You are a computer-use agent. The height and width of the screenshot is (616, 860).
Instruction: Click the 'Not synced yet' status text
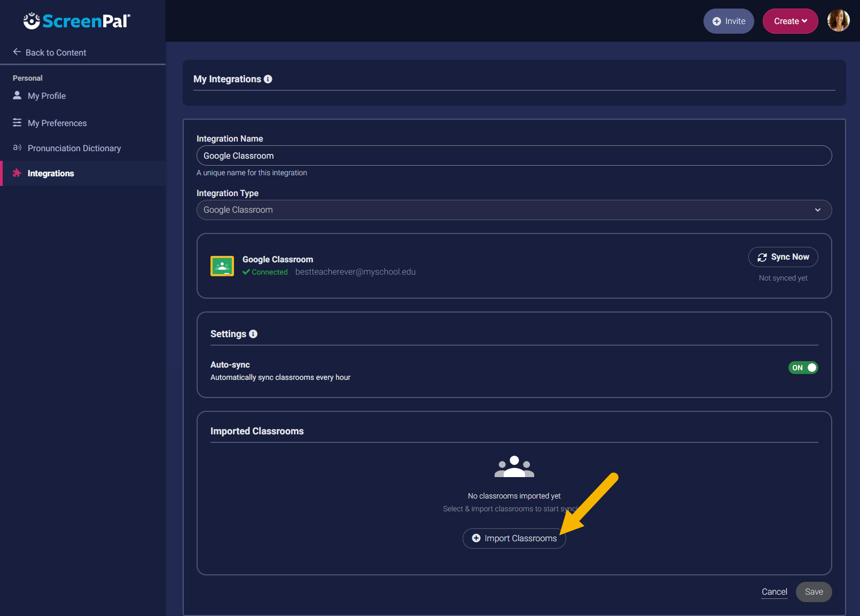click(x=783, y=278)
